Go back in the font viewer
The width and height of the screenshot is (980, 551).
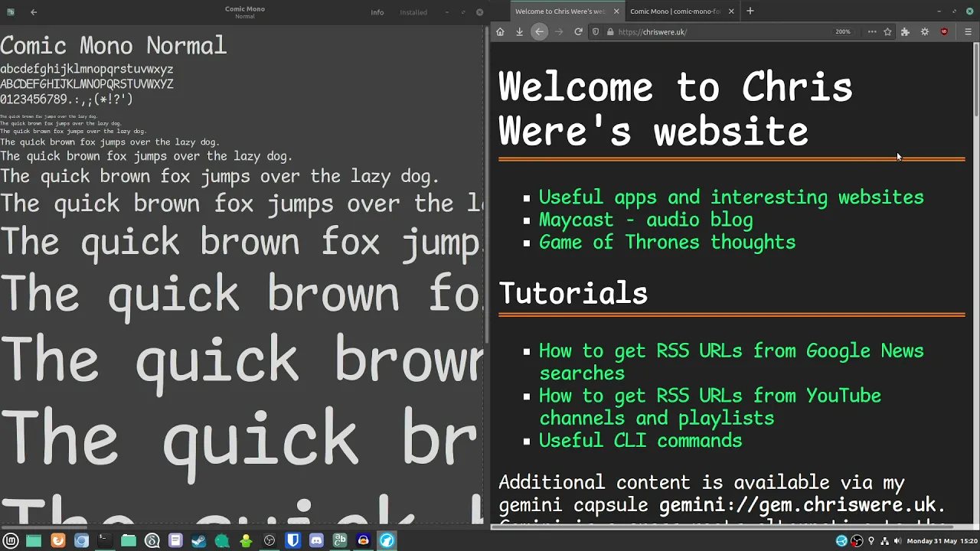pyautogui.click(x=33, y=12)
